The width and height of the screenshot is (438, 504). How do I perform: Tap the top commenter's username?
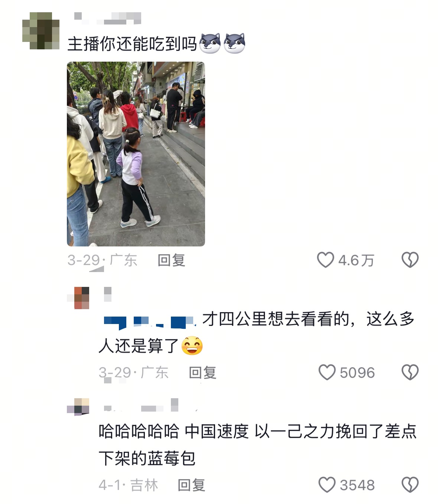(x=108, y=19)
